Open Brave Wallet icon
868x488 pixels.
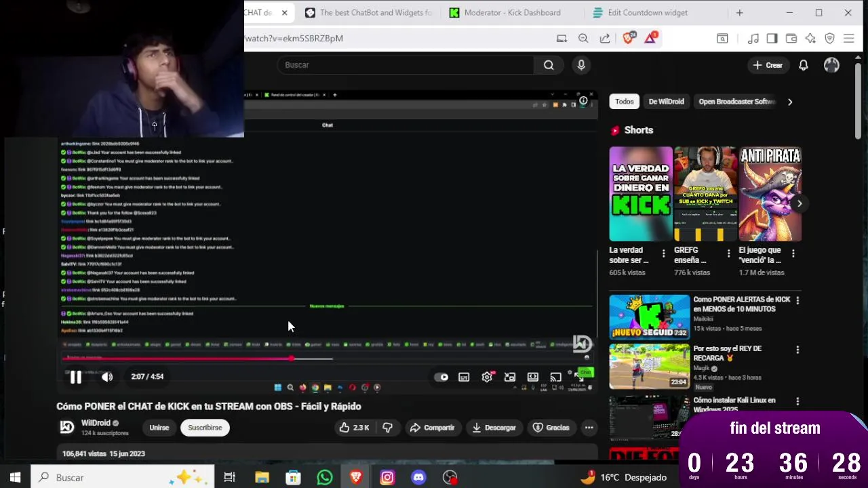coord(791,39)
